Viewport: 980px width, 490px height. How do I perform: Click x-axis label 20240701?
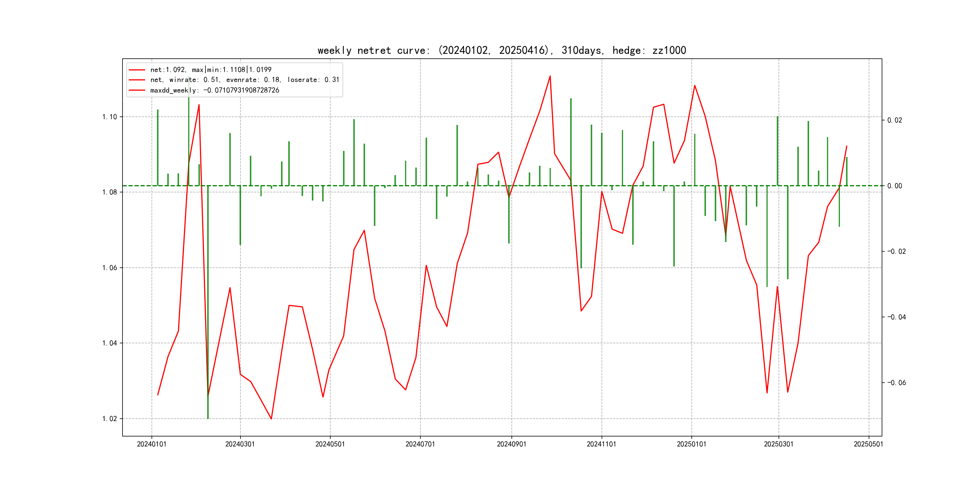420,444
